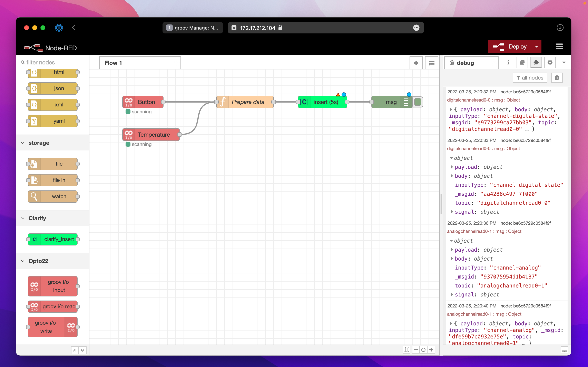
Task: Reset zoom with the circle button
Action: point(423,350)
